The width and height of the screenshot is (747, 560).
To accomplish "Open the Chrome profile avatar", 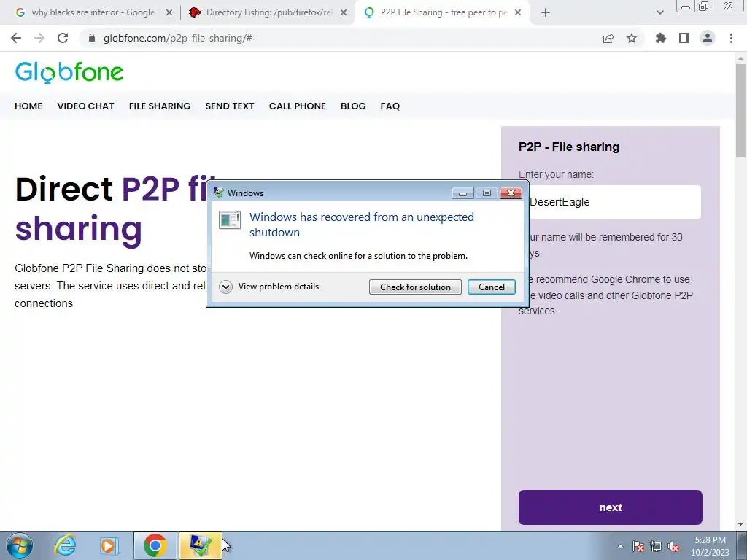I will point(708,38).
